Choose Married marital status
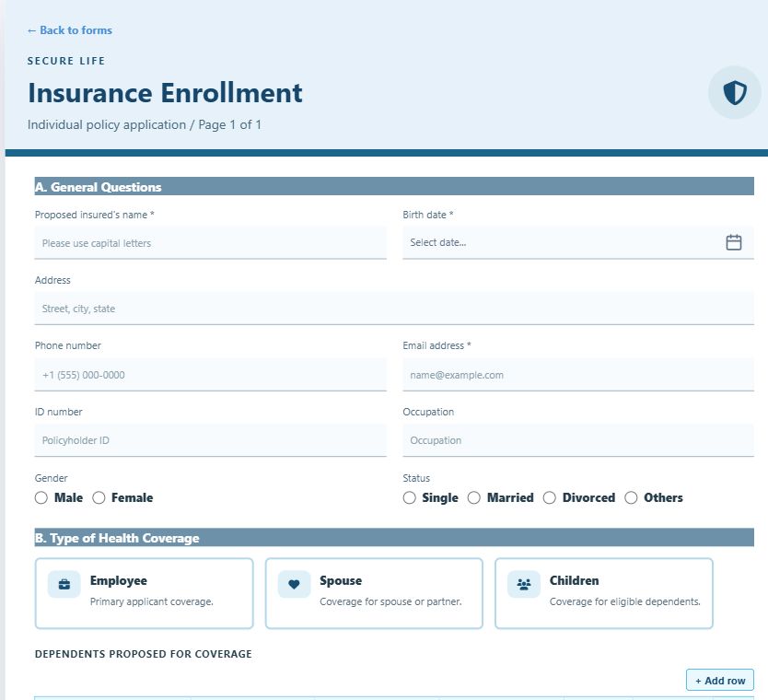 coord(474,497)
